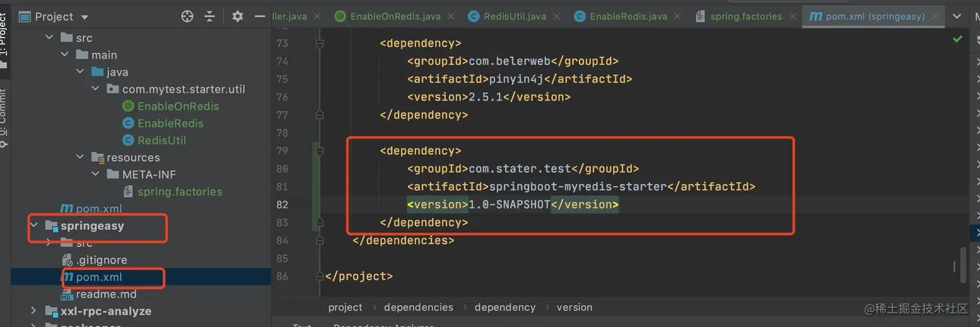Close the EnableOnRedis.java tab

click(451, 17)
